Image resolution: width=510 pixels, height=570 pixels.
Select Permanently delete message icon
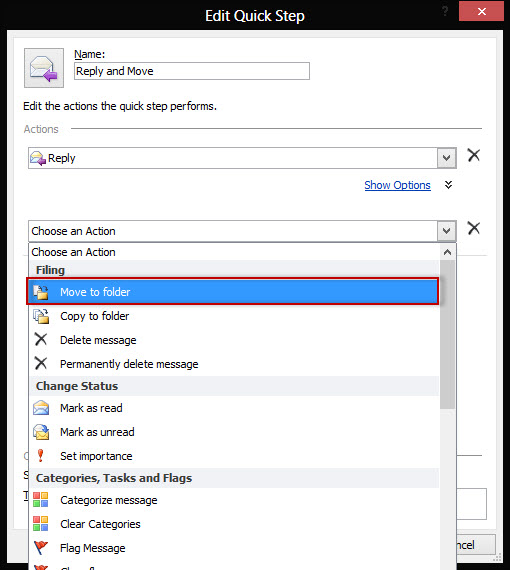tap(41, 363)
